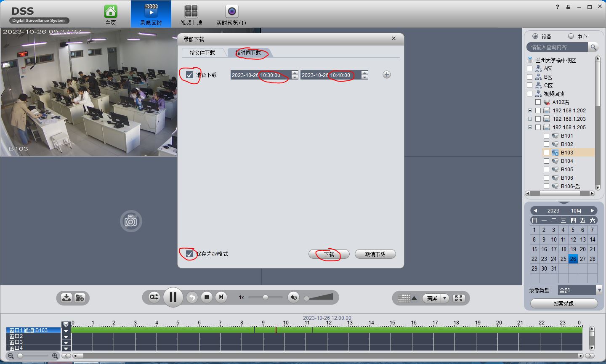Pause the playback
This screenshot has width=606, height=364.
(173, 297)
